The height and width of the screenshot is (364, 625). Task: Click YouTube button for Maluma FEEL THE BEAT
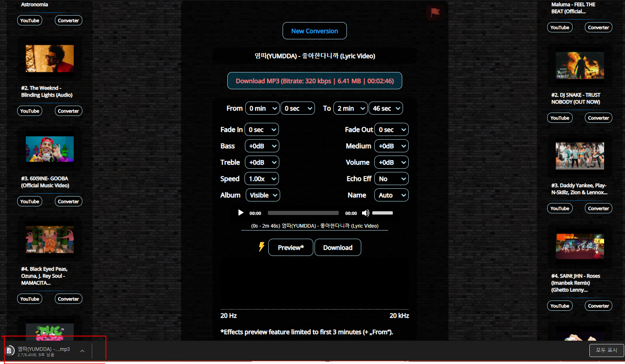pyautogui.click(x=560, y=27)
